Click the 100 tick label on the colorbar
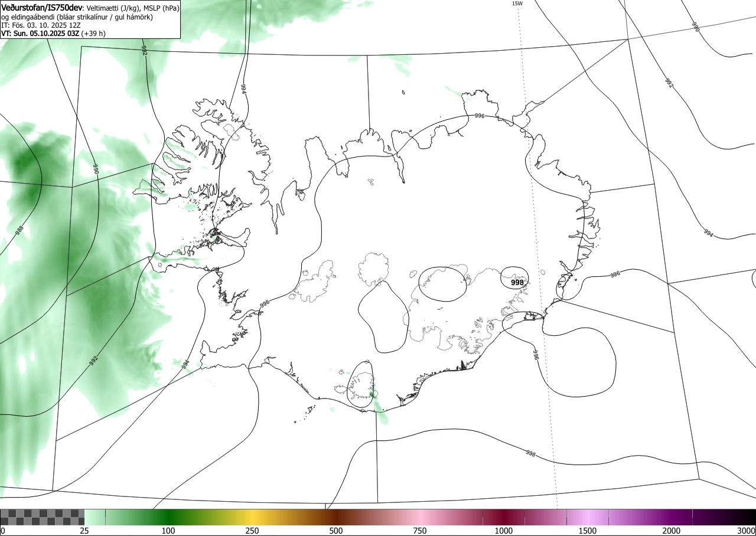The width and height of the screenshot is (756, 536). [168, 531]
